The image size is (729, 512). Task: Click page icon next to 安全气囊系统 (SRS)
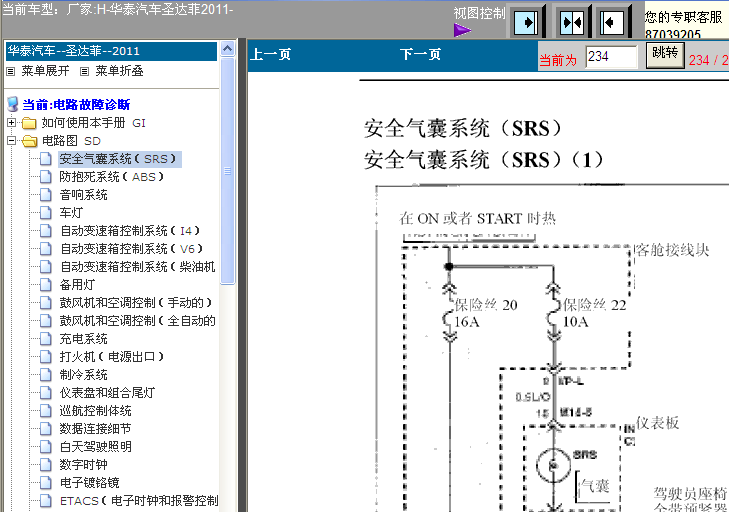click(x=46, y=159)
